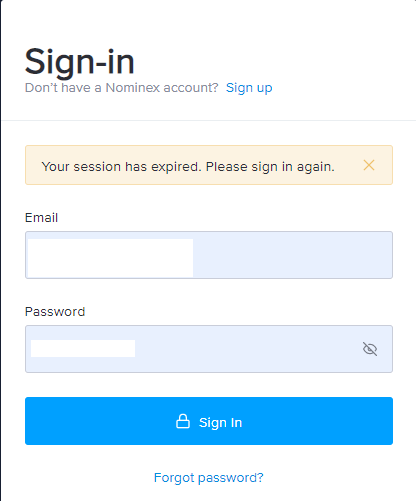Focus the Email input field
Viewport: 416px width, 501px height.
pos(209,255)
